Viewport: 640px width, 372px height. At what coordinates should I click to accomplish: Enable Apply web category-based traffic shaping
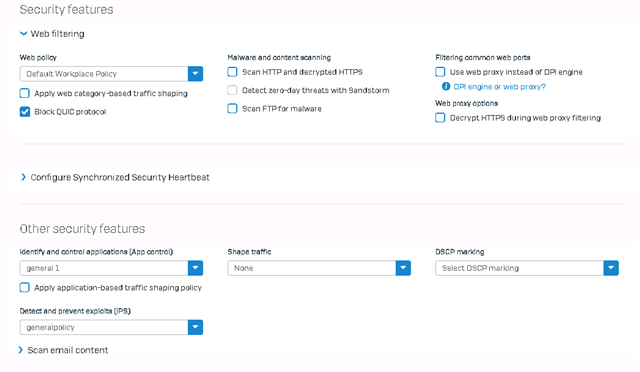25,94
